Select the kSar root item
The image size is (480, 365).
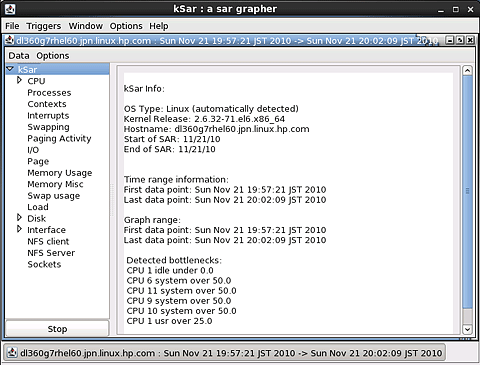click(x=27, y=70)
